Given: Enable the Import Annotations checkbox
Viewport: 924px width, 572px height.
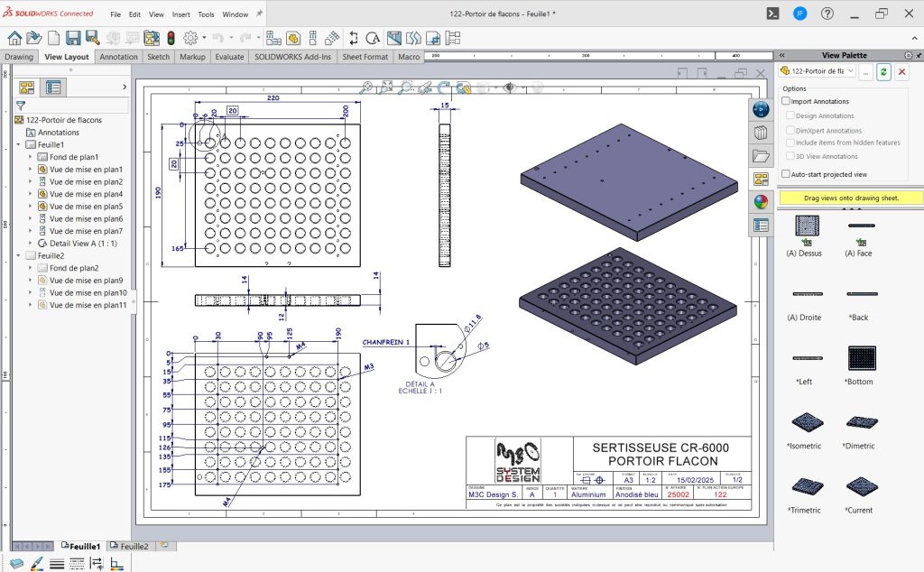Looking at the screenshot, I should [x=786, y=102].
